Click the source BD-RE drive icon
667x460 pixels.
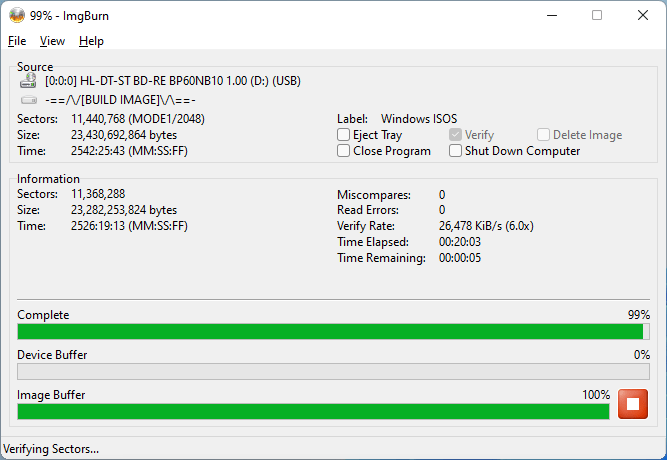coord(29,80)
